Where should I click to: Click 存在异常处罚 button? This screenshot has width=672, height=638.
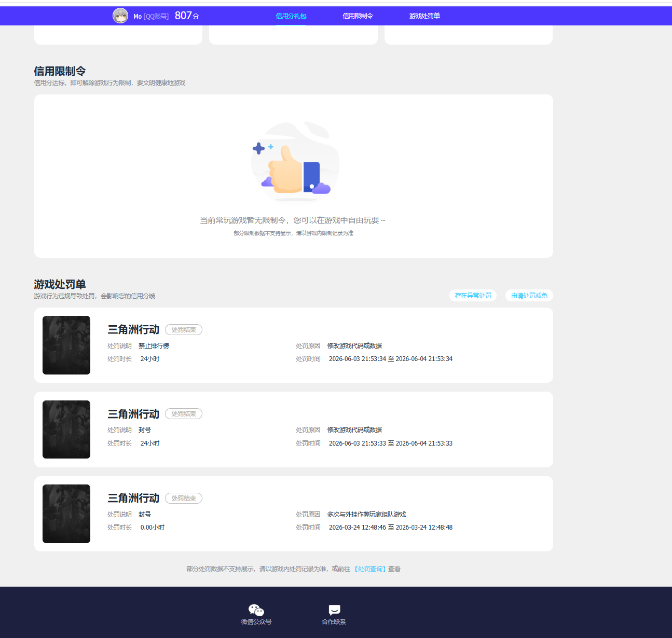pos(473,296)
